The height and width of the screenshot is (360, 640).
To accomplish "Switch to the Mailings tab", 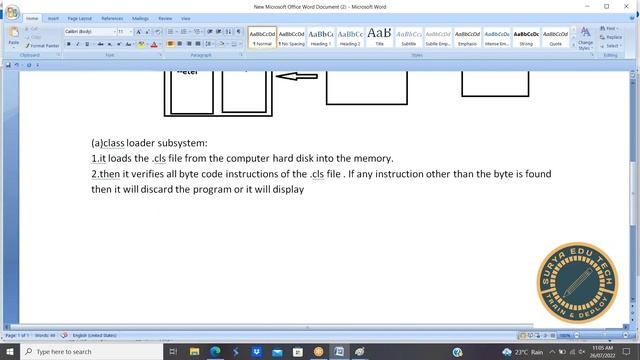I will click(x=140, y=18).
